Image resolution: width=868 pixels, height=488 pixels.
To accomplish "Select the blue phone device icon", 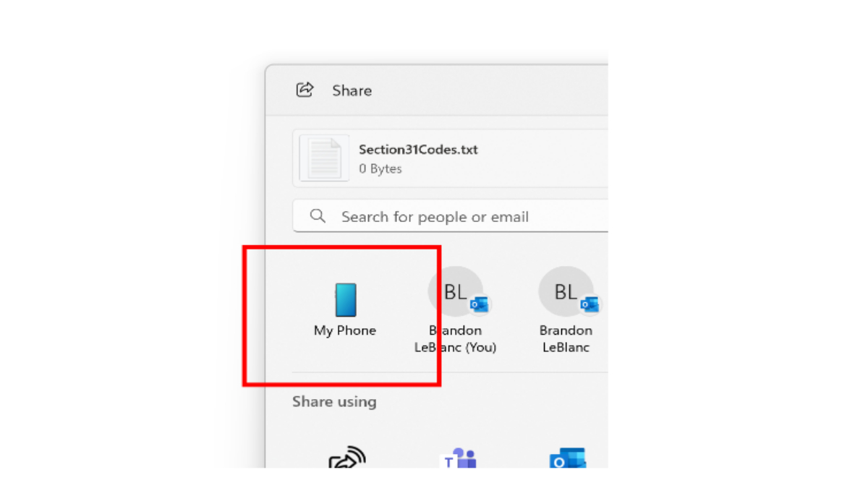I will coord(345,299).
